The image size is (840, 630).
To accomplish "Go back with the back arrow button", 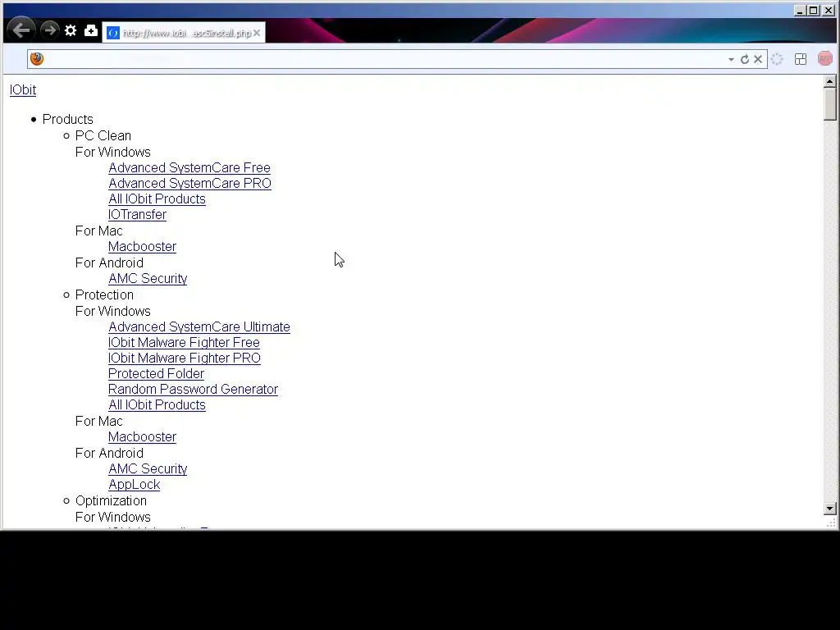I will point(21,30).
